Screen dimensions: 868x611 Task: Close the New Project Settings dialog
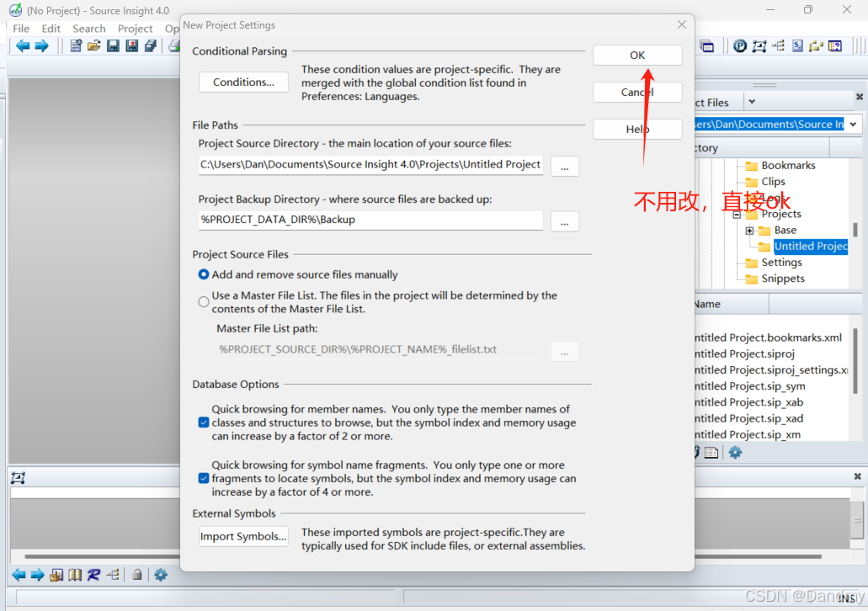pyautogui.click(x=682, y=25)
